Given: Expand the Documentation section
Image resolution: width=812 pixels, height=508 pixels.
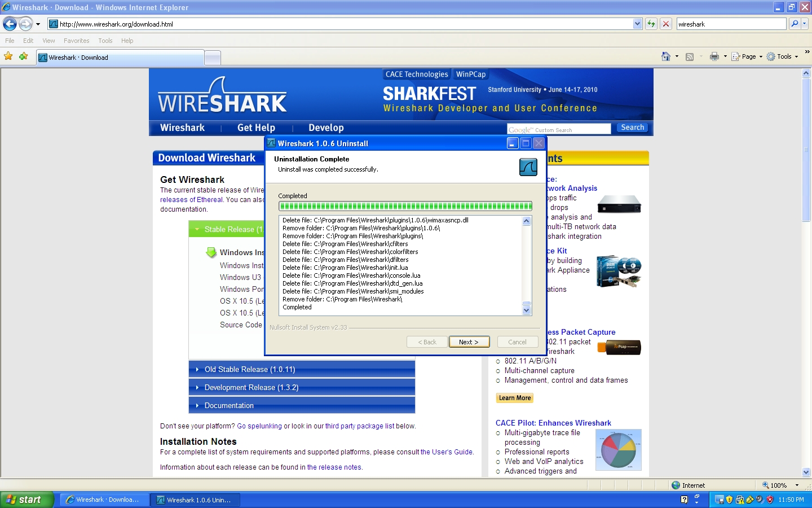Looking at the screenshot, I should (302, 405).
